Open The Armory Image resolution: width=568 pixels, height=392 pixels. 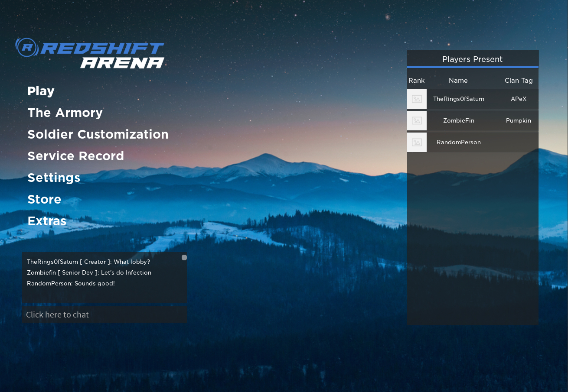(x=65, y=113)
